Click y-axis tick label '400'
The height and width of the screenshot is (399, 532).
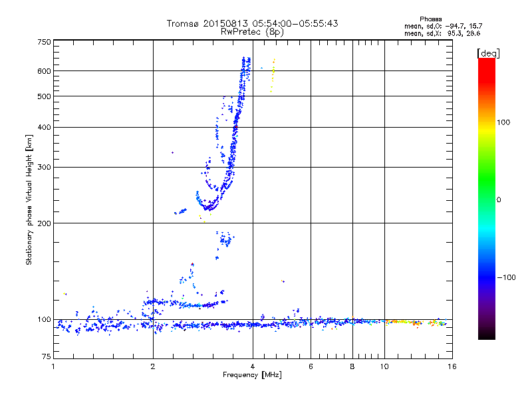[x=44, y=127]
